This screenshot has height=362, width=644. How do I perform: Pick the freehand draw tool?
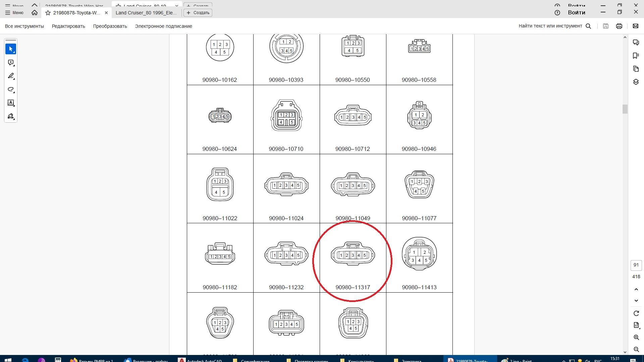click(x=11, y=89)
